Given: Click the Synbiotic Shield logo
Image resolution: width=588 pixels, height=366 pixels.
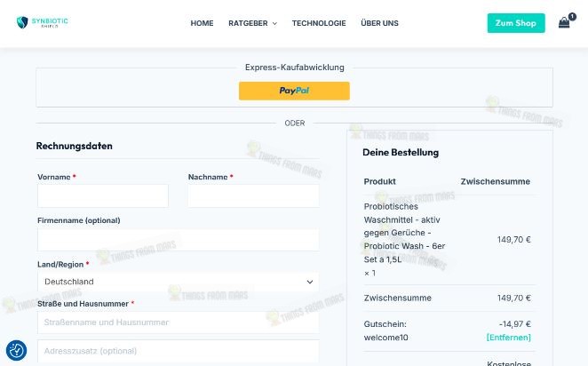Looking at the screenshot, I should [x=42, y=22].
